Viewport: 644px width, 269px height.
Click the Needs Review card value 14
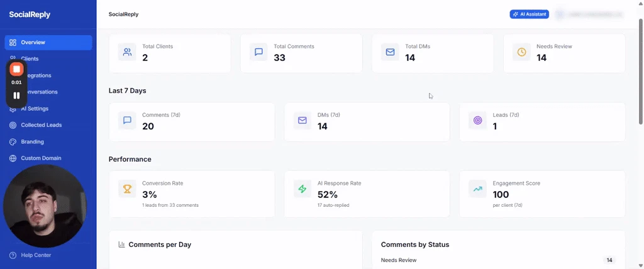click(x=541, y=58)
